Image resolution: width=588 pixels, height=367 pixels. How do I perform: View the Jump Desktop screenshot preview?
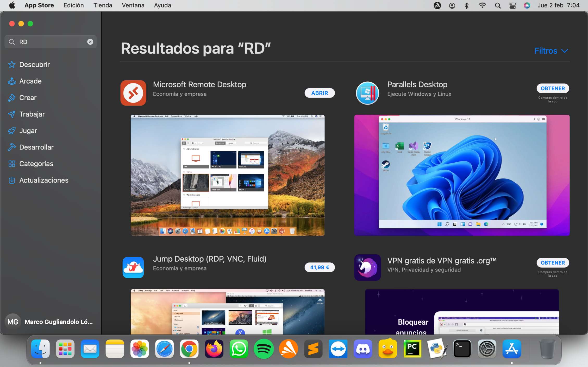click(x=228, y=312)
